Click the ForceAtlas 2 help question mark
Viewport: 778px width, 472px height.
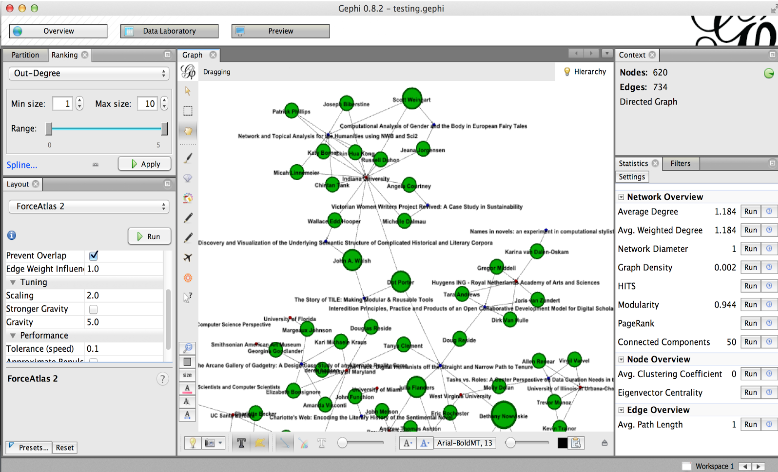click(162, 379)
